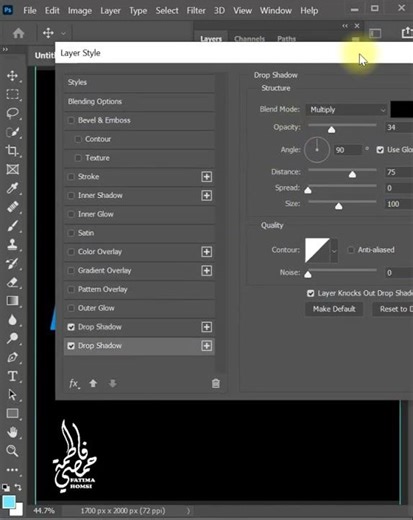Select the Clone Stamp tool
This screenshot has width=413, height=520.
click(12, 245)
